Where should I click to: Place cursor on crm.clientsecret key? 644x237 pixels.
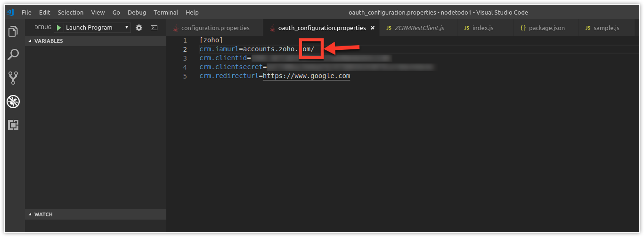point(231,67)
